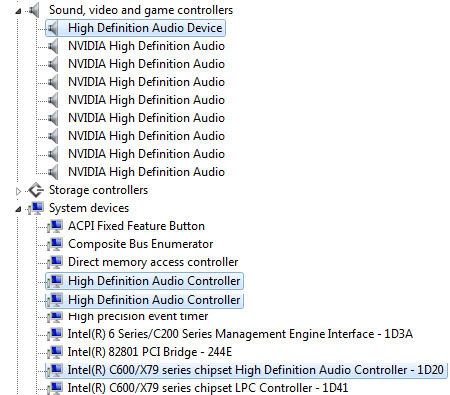The height and width of the screenshot is (395, 450).
Task: Click the icon beside Composite Bus Enumerator
Action: [55, 244]
